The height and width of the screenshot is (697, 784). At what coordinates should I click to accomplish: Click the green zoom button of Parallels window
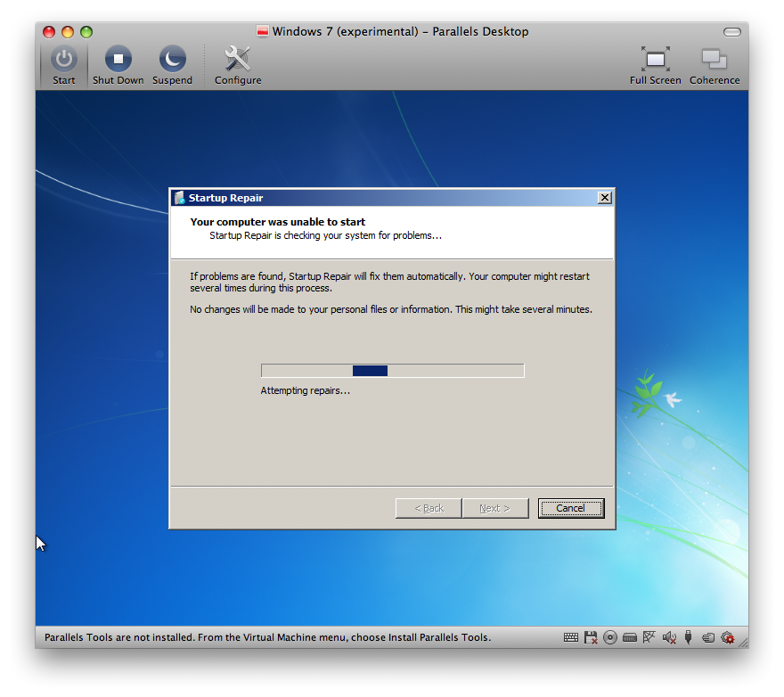click(x=86, y=32)
